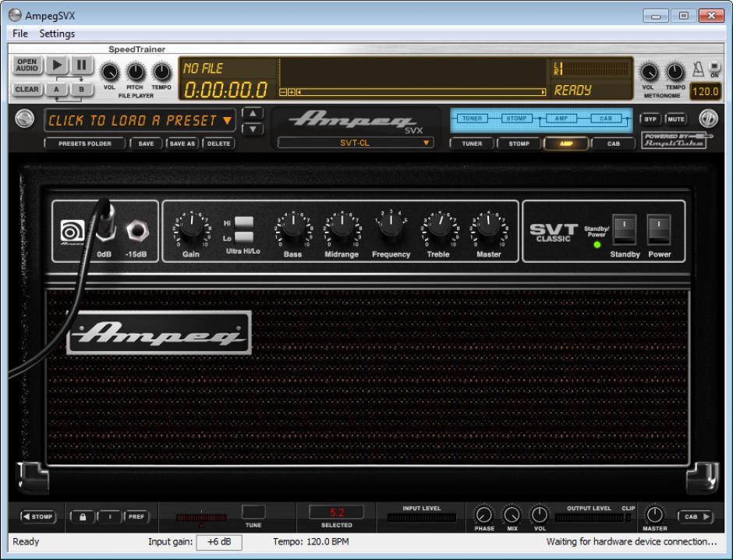Toggle the Ultra Hi switch

point(244,222)
